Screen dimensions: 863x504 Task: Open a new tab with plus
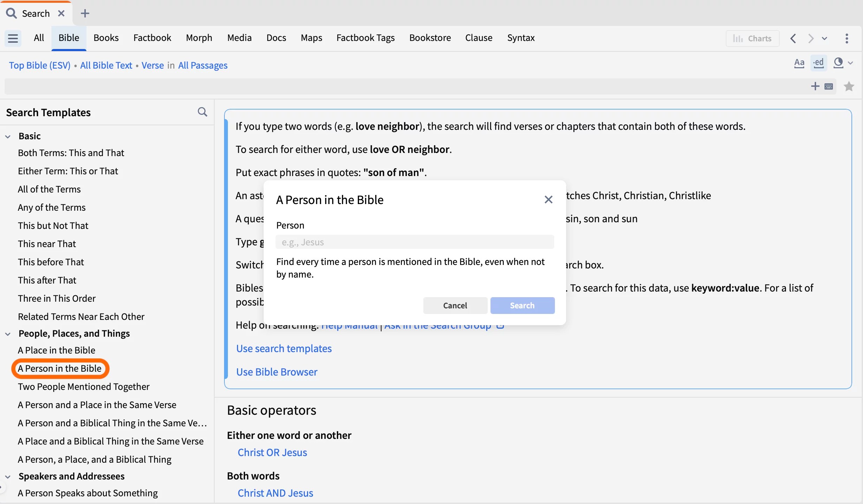pyautogui.click(x=85, y=13)
